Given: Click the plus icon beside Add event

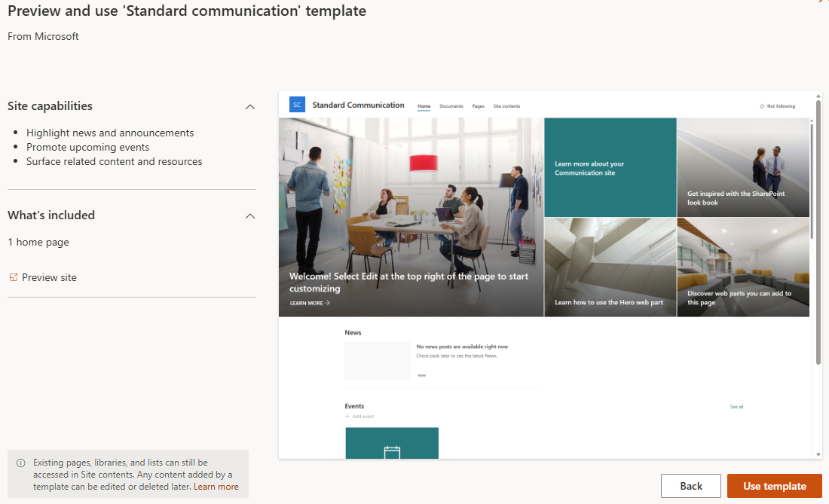Looking at the screenshot, I should point(347,417).
